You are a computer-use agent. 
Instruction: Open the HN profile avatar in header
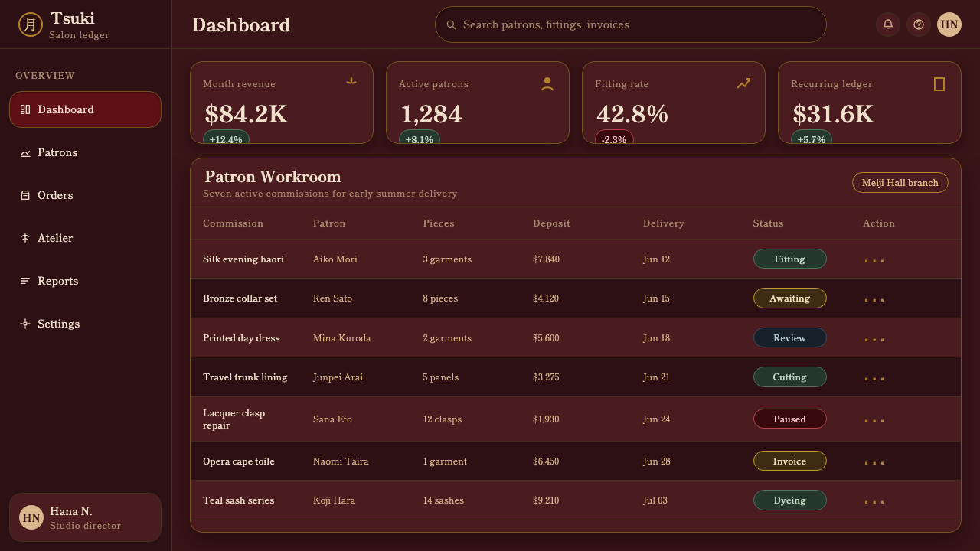pos(949,24)
